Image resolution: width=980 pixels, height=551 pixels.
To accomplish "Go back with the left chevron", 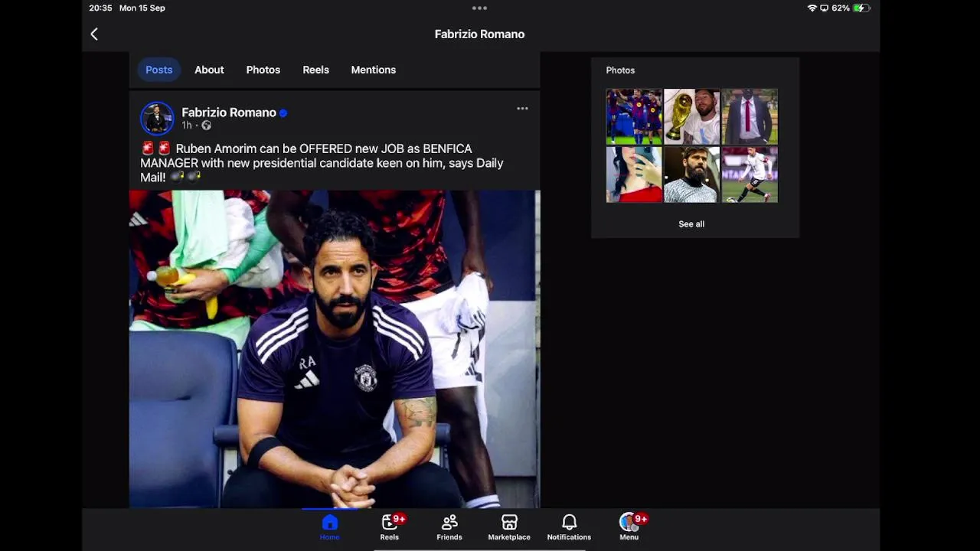I will tap(94, 34).
